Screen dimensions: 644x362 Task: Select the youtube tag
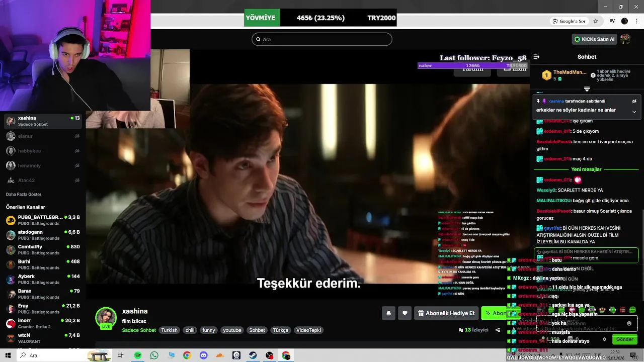tap(232, 330)
